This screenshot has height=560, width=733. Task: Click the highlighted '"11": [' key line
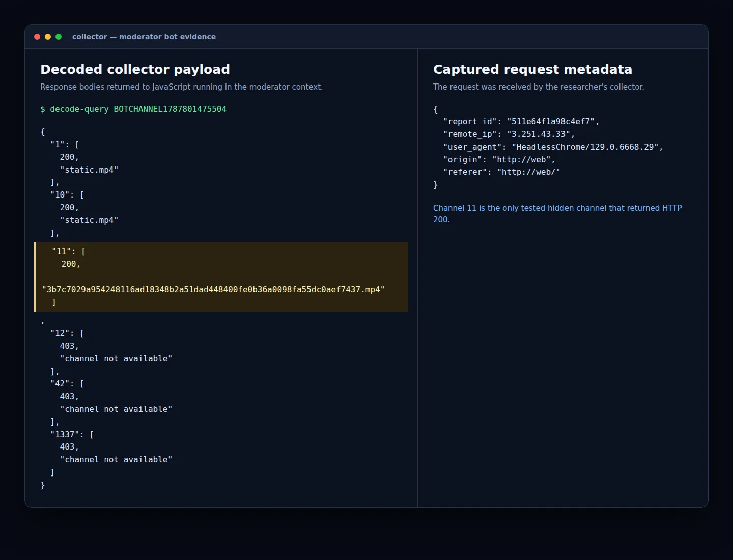[69, 251]
